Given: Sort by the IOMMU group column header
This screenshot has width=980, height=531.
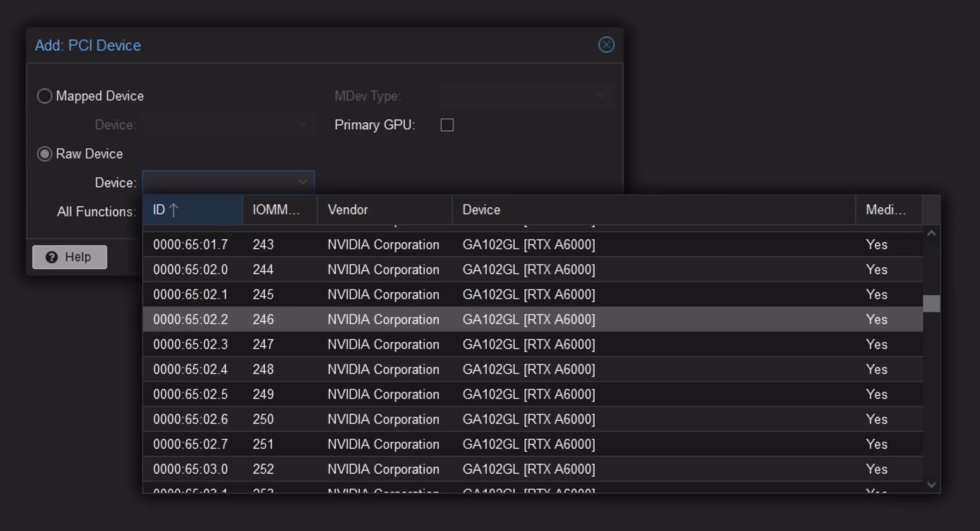Looking at the screenshot, I should (x=279, y=210).
